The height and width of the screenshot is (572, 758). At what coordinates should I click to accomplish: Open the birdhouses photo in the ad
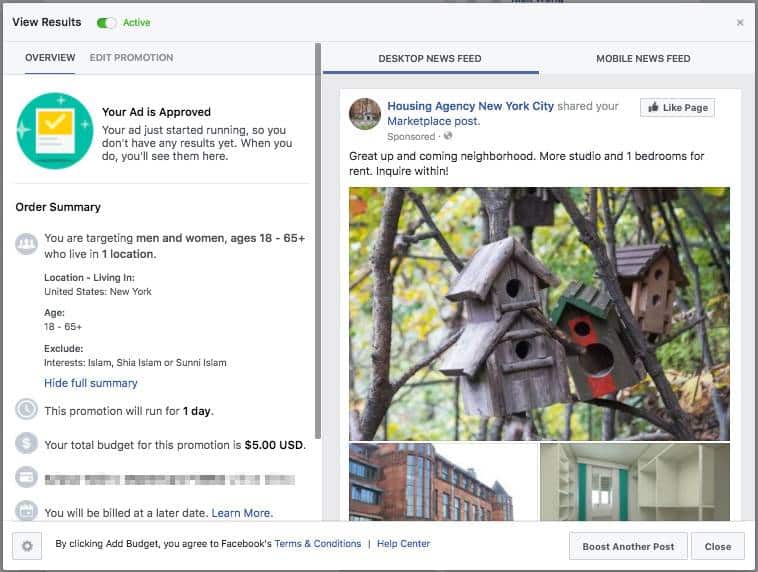(x=539, y=314)
